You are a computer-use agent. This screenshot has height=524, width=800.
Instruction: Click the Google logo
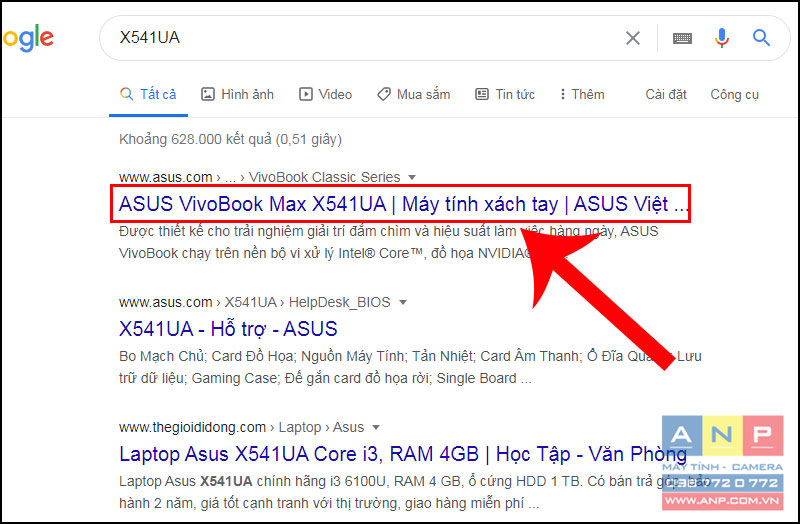28,38
